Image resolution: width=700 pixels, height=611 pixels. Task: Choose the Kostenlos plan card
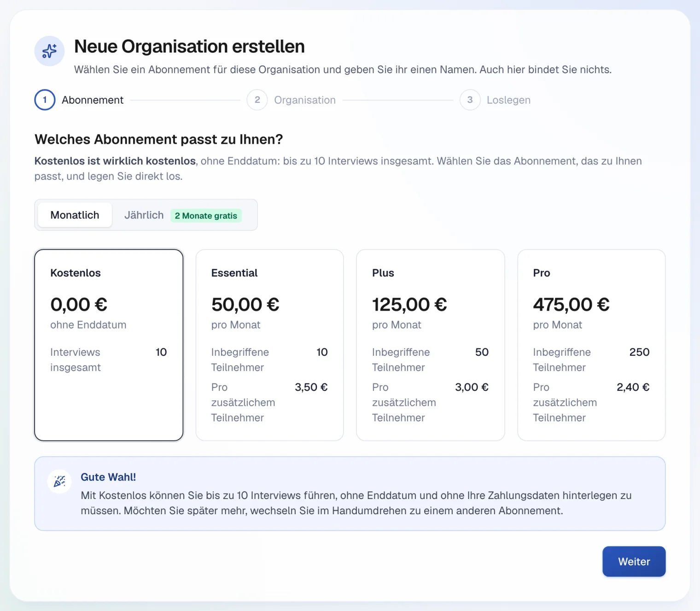click(x=109, y=345)
